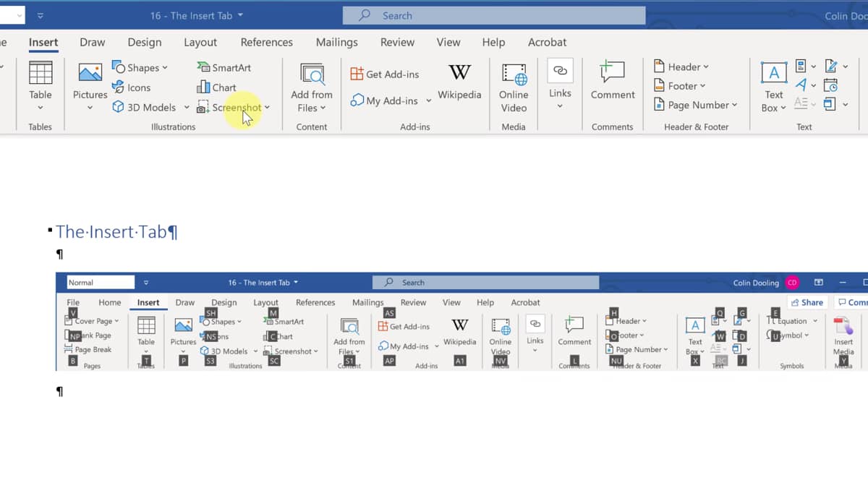Open the Help tab
Image resolution: width=868 pixels, height=488 pixels.
coord(493,42)
